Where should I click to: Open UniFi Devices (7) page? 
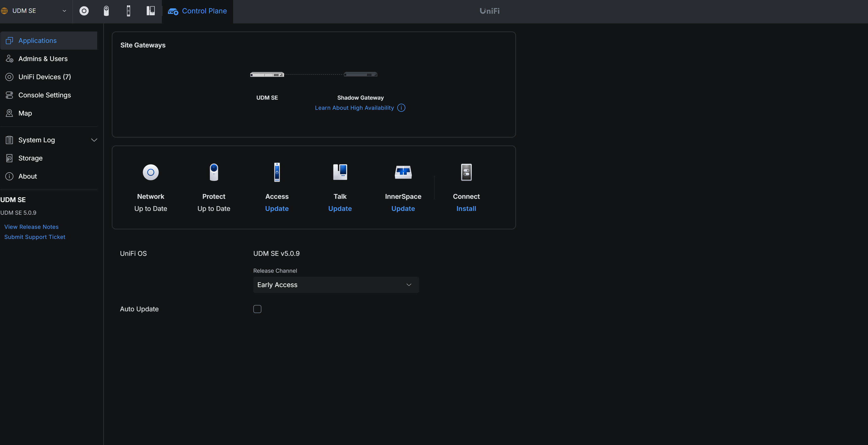coord(44,77)
